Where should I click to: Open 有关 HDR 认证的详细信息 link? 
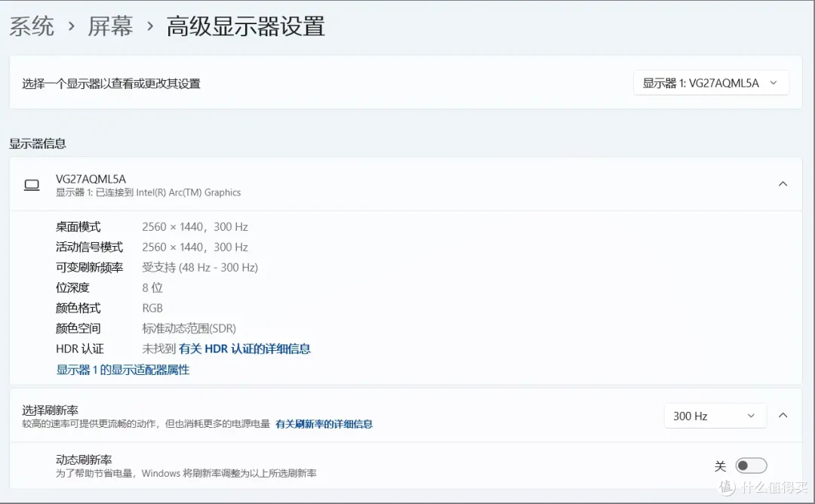pos(244,349)
